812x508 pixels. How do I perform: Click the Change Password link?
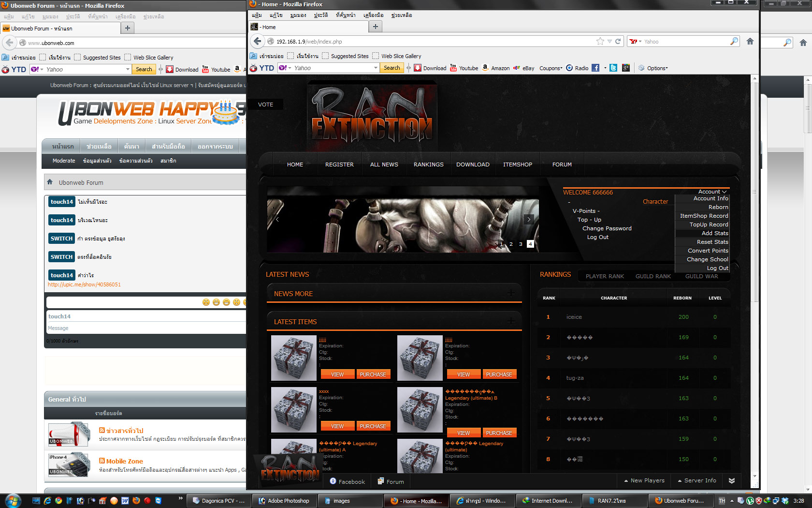pos(607,228)
